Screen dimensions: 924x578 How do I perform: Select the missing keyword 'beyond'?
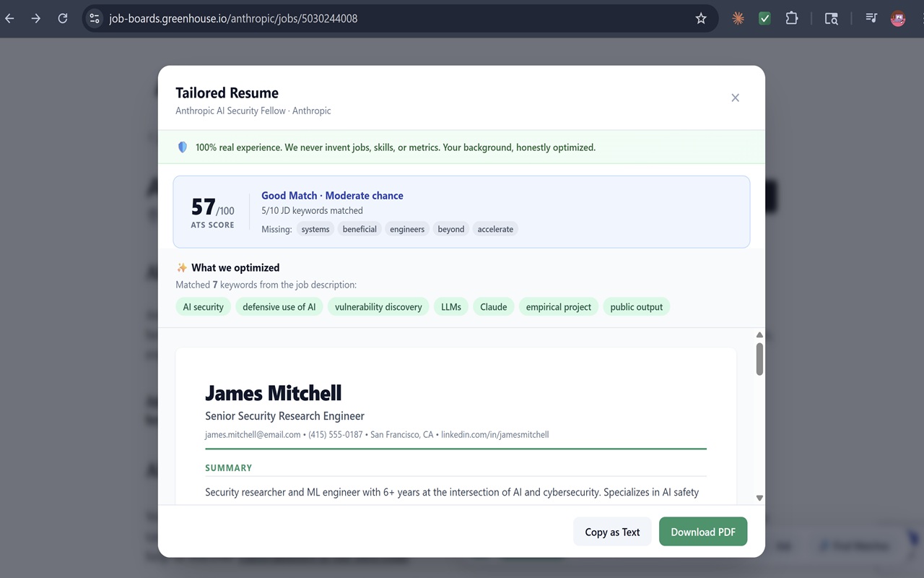pyautogui.click(x=451, y=229)
